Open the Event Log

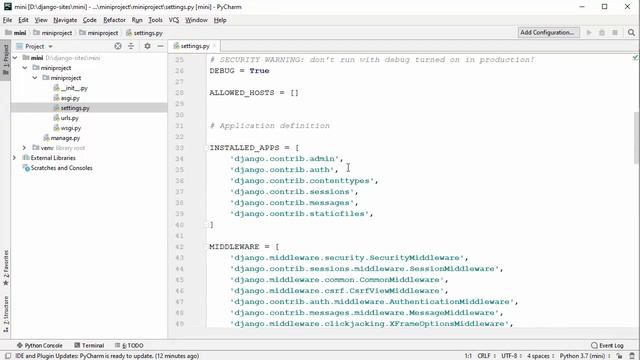[607, 345]
